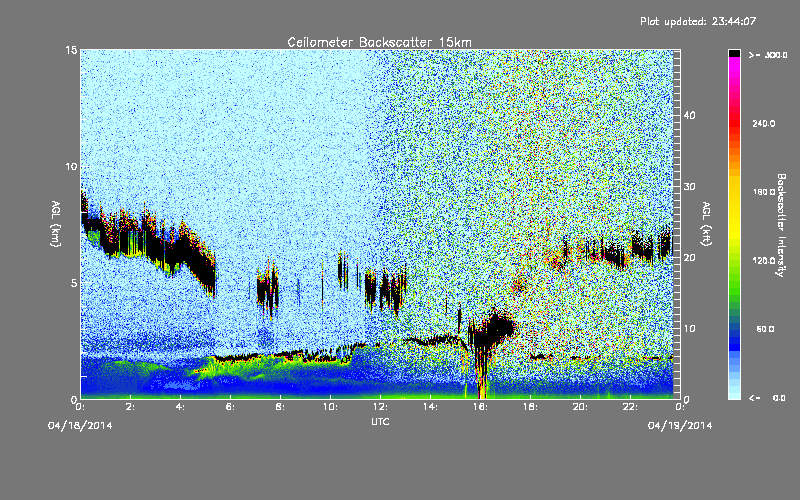Screen dimensions: 800x500
Task: Click the 'Backscatter Intensity' colorbar title
Action: click(781, 225)
